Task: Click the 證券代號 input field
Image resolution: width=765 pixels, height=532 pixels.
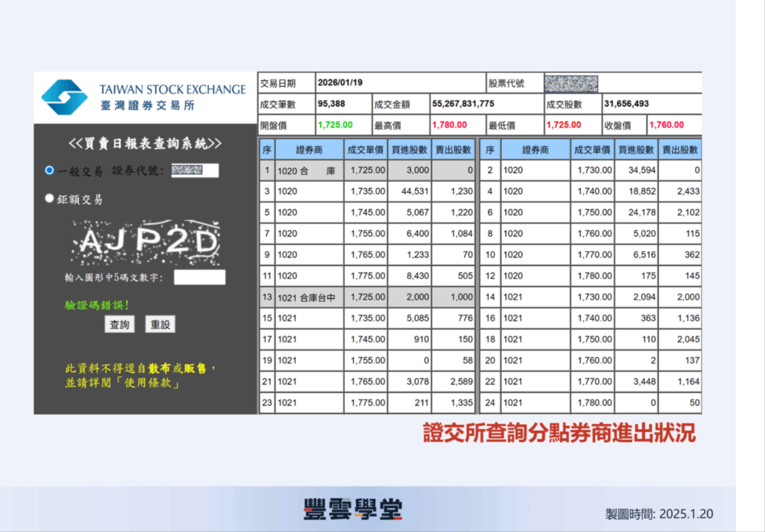Action: [x=195, y=171]
